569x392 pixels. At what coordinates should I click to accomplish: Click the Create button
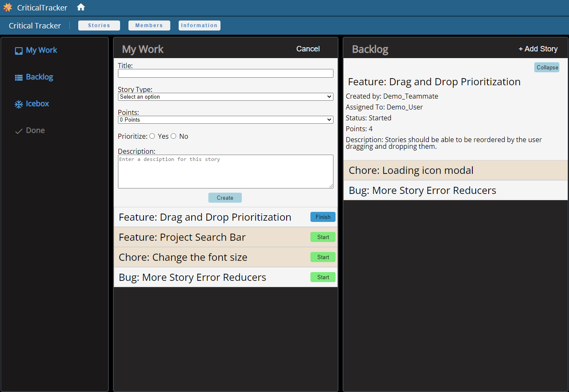225,198
